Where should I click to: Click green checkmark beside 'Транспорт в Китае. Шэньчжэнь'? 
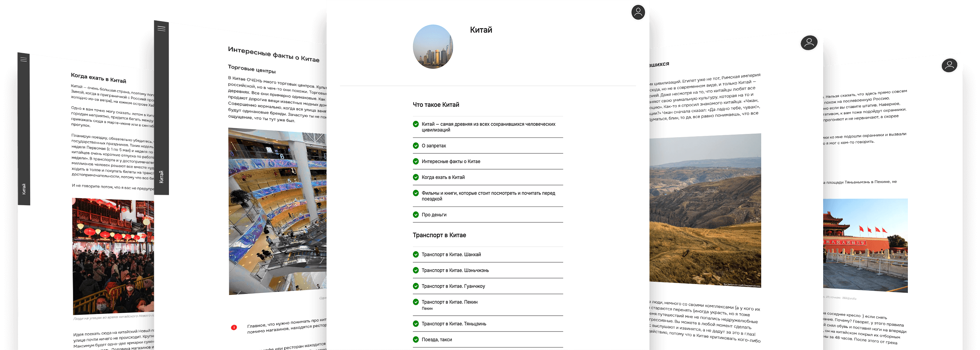[416, 270]
